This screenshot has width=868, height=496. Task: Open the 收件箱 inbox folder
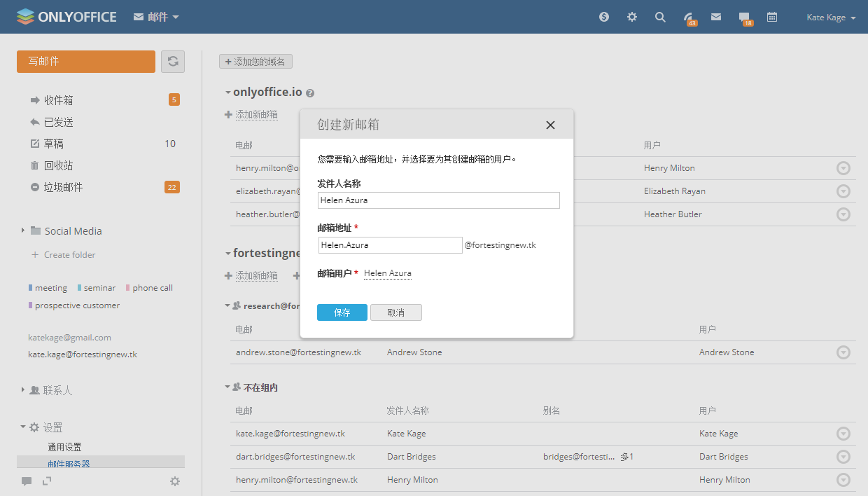click(58, 100)
